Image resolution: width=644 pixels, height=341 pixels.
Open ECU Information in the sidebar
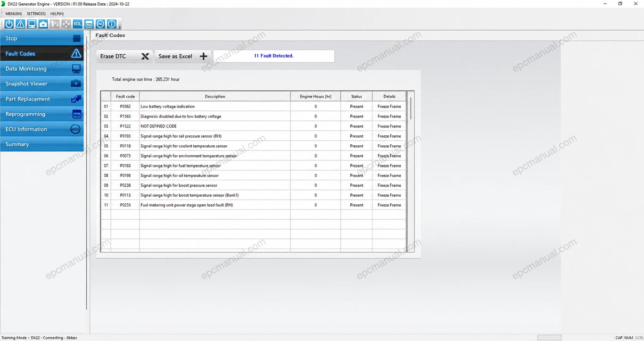[x=42, y=129]
